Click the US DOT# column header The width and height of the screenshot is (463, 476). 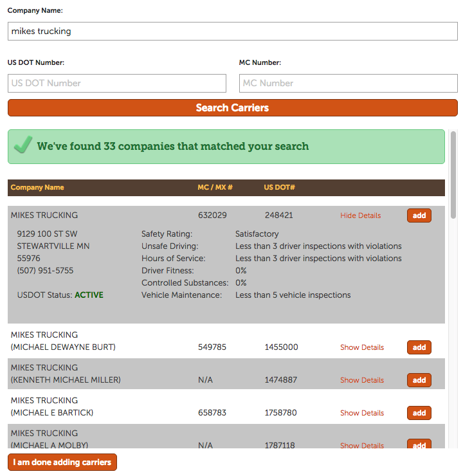pyautogui.click(x=279, y=187)
